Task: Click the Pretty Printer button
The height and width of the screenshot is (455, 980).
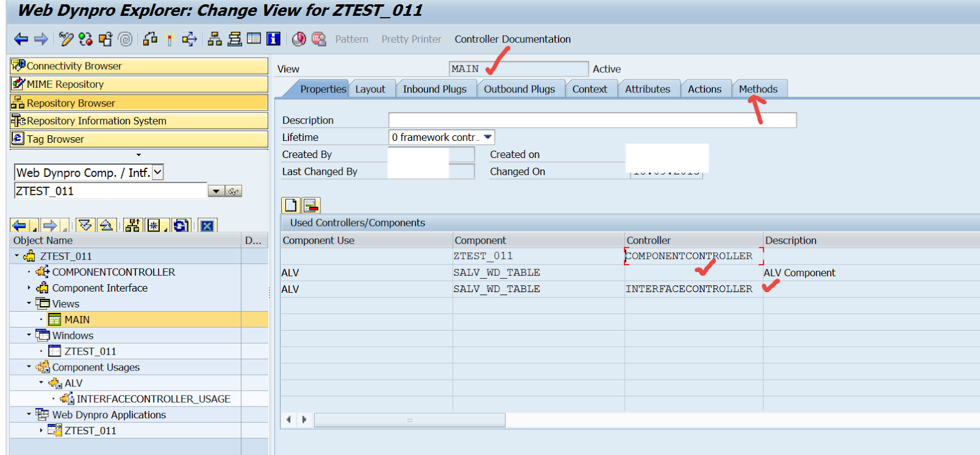Action: [412, 39]
